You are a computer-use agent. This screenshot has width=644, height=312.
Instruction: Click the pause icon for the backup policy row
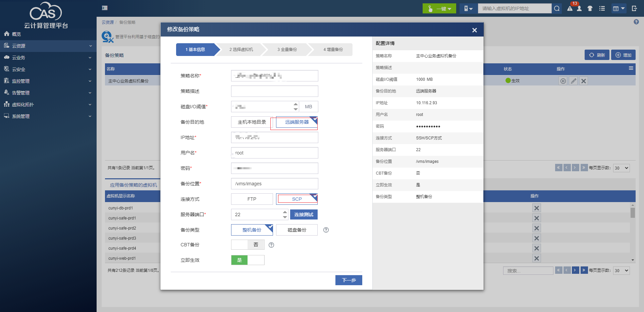[x=563, y=81]
